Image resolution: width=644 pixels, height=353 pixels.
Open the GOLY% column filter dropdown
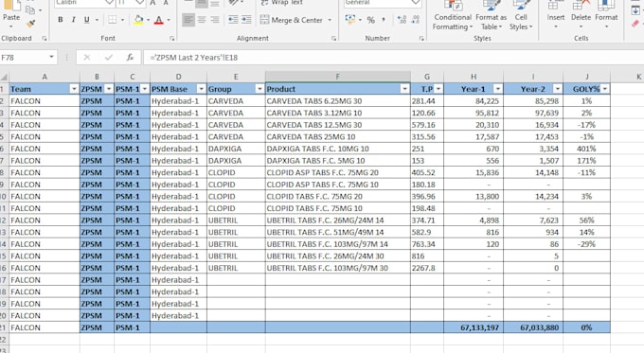[605, 89]
